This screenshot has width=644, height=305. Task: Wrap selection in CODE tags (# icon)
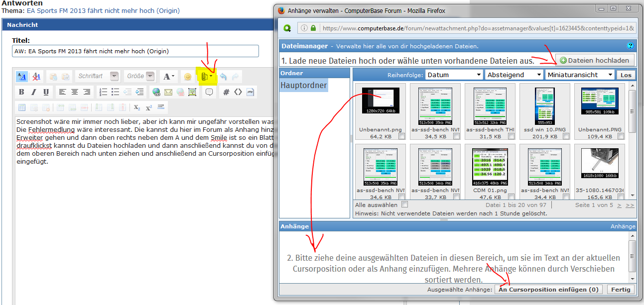point(226,92)
